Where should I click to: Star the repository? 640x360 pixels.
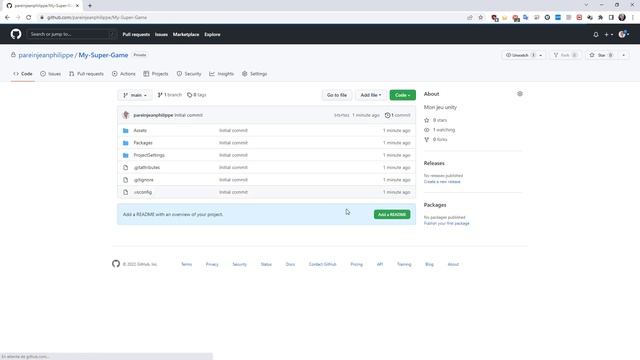point(602,55)
